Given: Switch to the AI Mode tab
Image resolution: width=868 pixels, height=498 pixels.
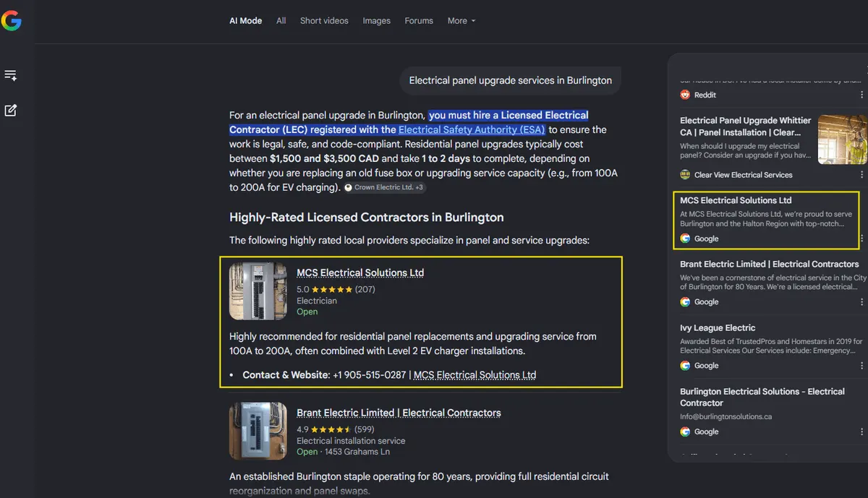Looking at the screenshot, I should click(x=246, y=21).
